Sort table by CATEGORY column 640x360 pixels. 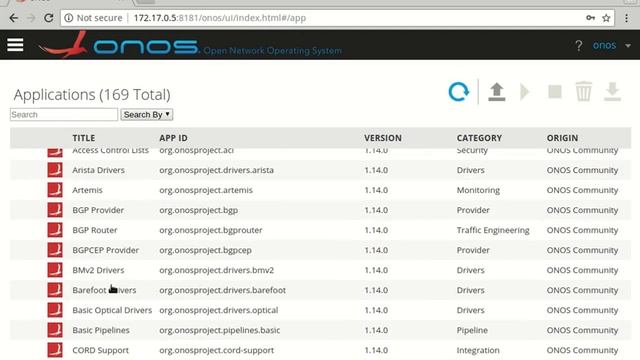(479, 138)
